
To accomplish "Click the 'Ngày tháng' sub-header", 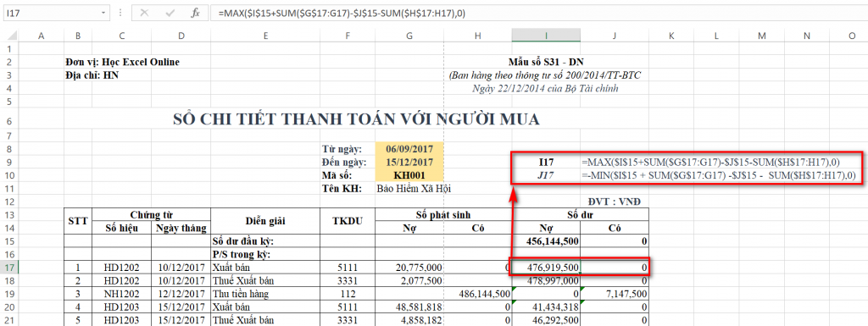I will pos(181,228).
